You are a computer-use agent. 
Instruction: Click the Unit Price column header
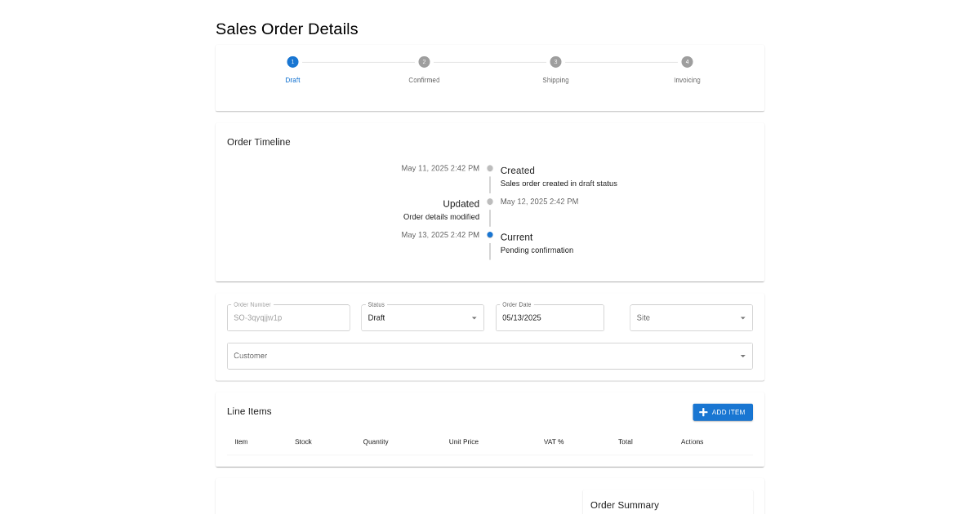(x=464, y=441)
